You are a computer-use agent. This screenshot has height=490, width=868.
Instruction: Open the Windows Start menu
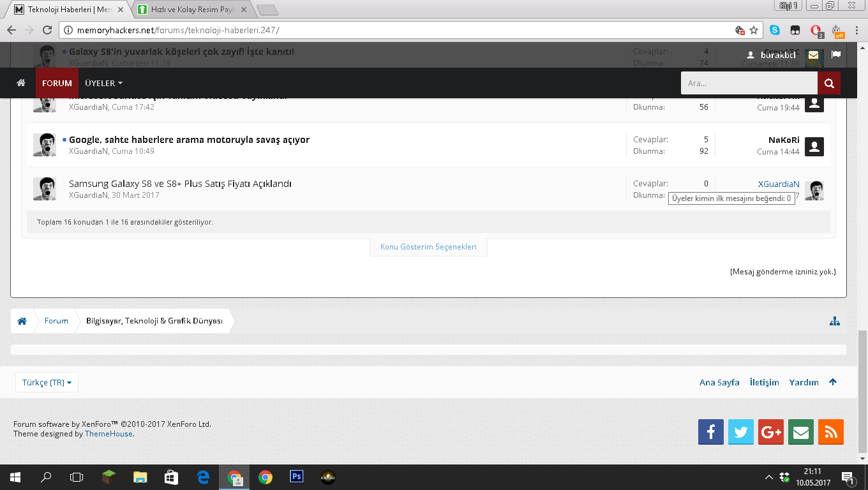click(x=15, y=477)
